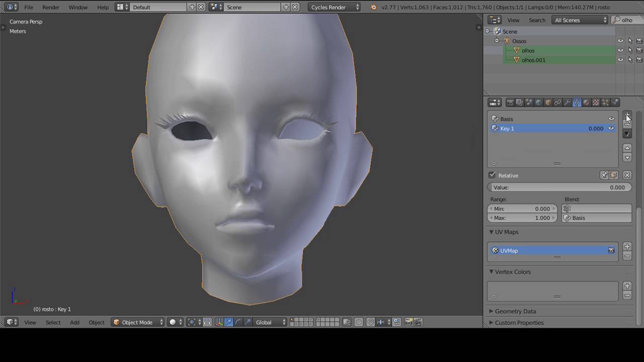Open the Material properties tab
This screenshot has width=644, height=362.
point(586,103)
